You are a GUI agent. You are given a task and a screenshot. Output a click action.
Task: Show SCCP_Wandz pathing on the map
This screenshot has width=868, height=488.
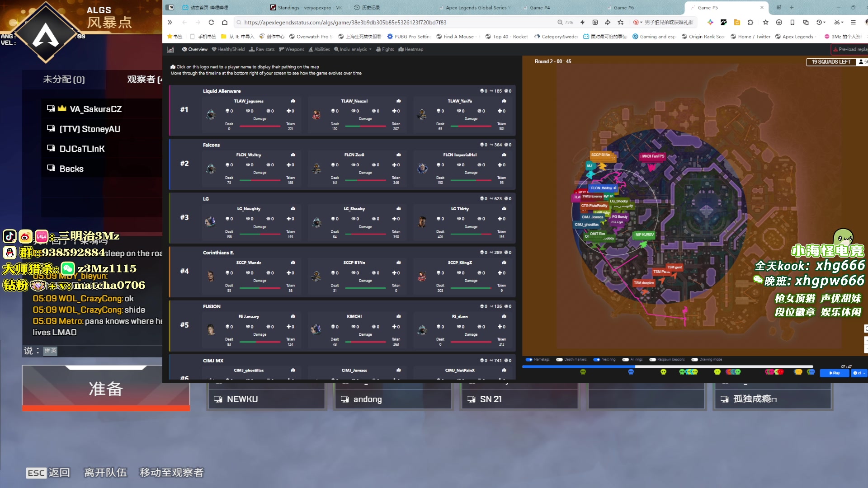point(293,263)
